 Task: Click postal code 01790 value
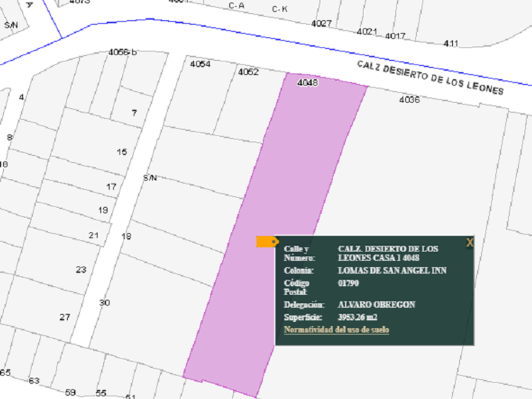click(x=348, y=283)
